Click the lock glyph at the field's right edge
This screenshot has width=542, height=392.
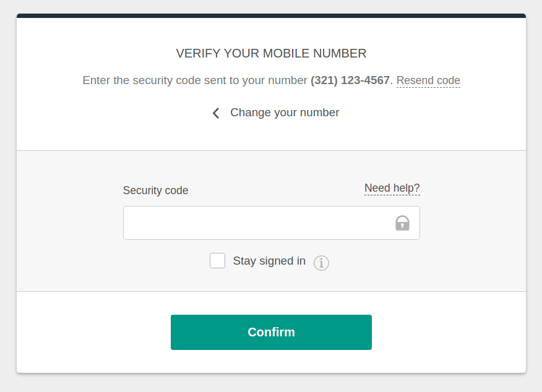(402, 223)
